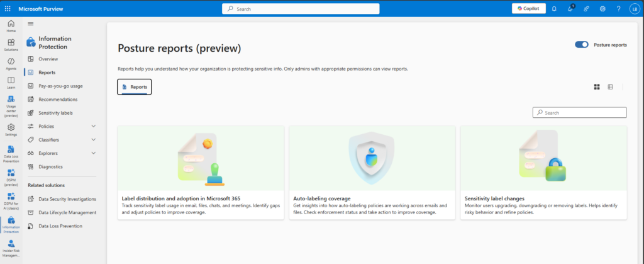This screenshot has height=264, width=644.
Task: Open the settings gear in the top bar
Action: tap(602, 9)
